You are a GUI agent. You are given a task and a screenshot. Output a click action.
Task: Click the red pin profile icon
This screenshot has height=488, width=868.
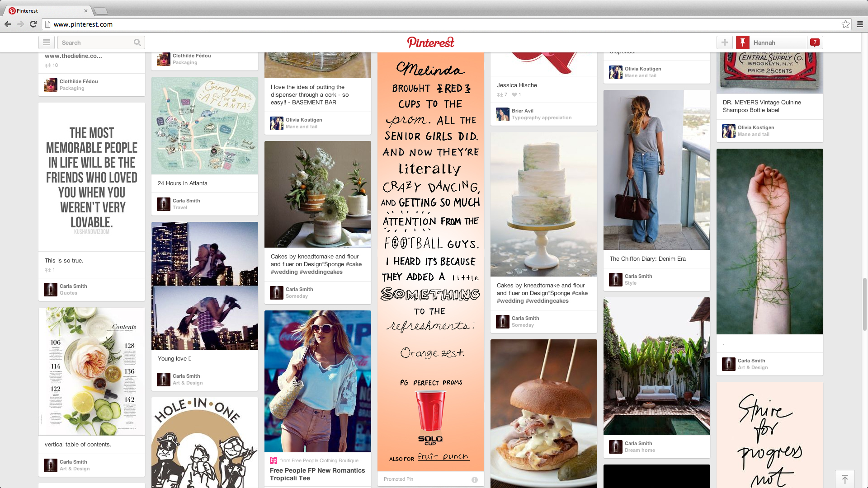coord(743,42)
